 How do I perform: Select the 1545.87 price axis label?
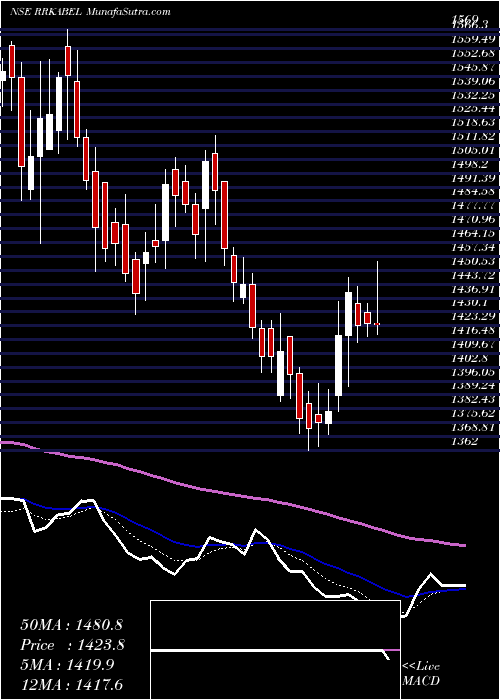click(x=474, y=66)
